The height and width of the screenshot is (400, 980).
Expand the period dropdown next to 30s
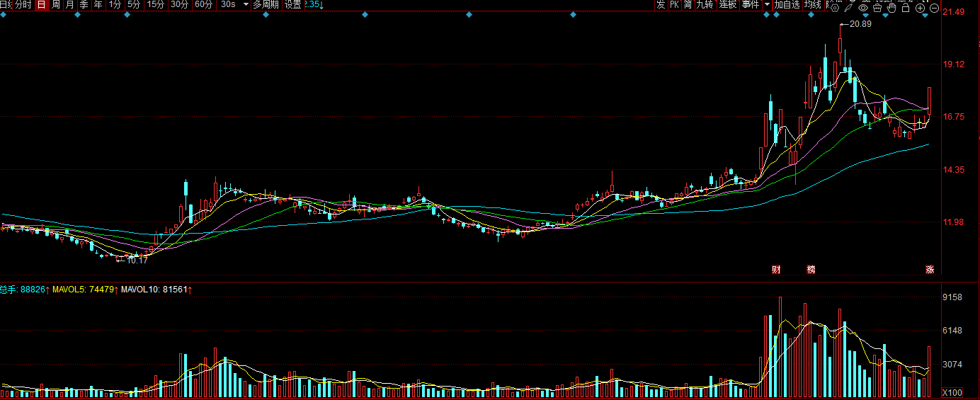tap(246, 4)
